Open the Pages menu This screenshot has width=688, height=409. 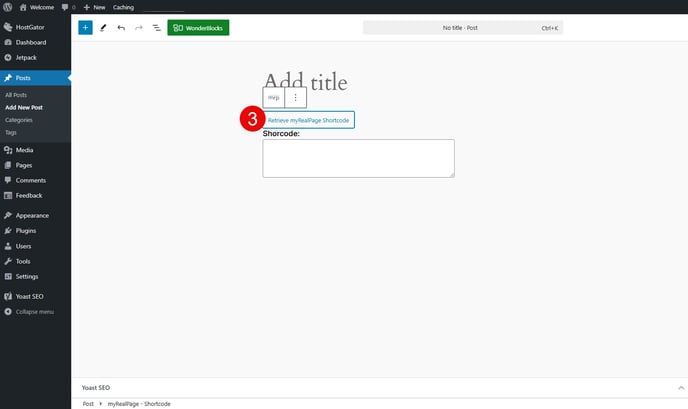click(35, 165)
